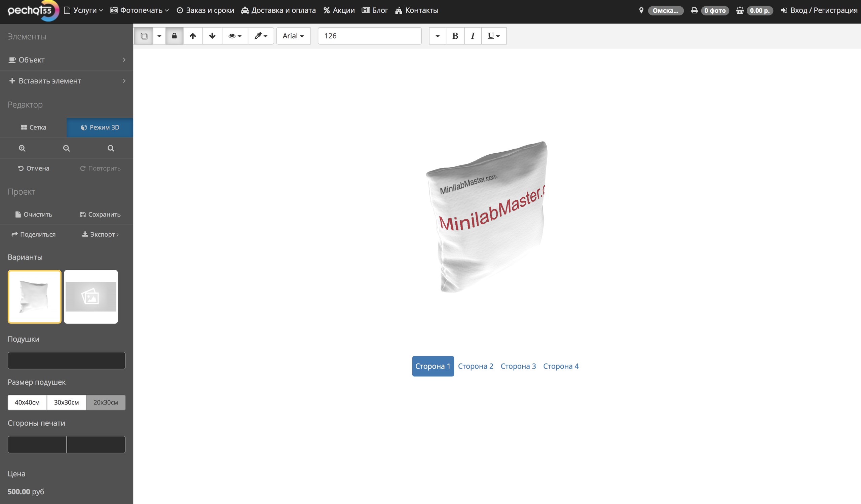The image size is (861, 504).
Task: Switch to Сторона 1 tab
Action: (x=433, y=366)
